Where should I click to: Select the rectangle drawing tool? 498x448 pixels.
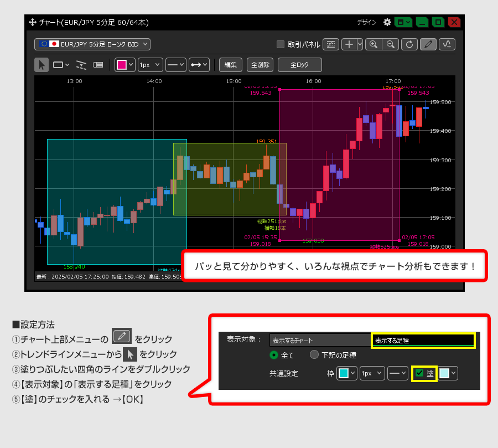[x=58, y=65]
